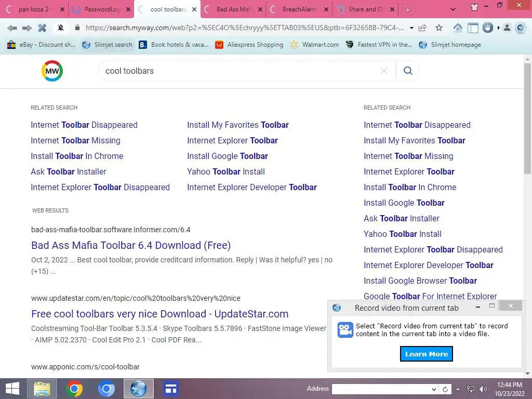532x399 pixels.
Task: Open the address bar history dropdown arrow
Action: (x=411, y=28)
